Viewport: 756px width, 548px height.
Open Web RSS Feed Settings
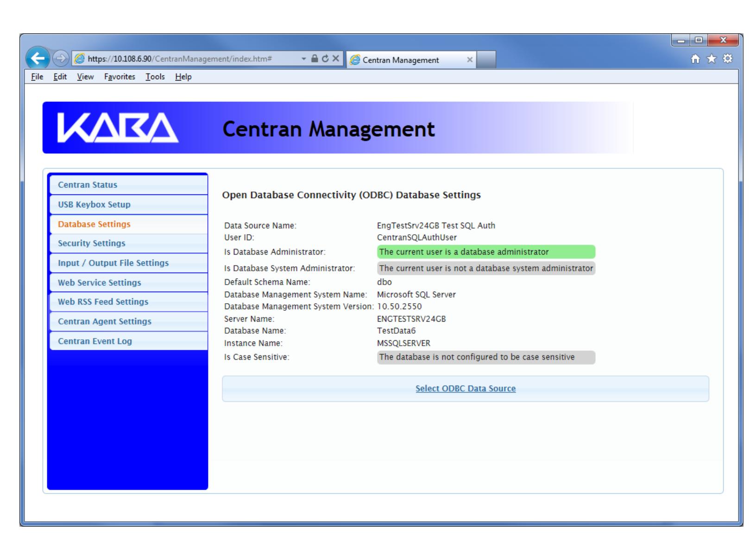[128, 302]
